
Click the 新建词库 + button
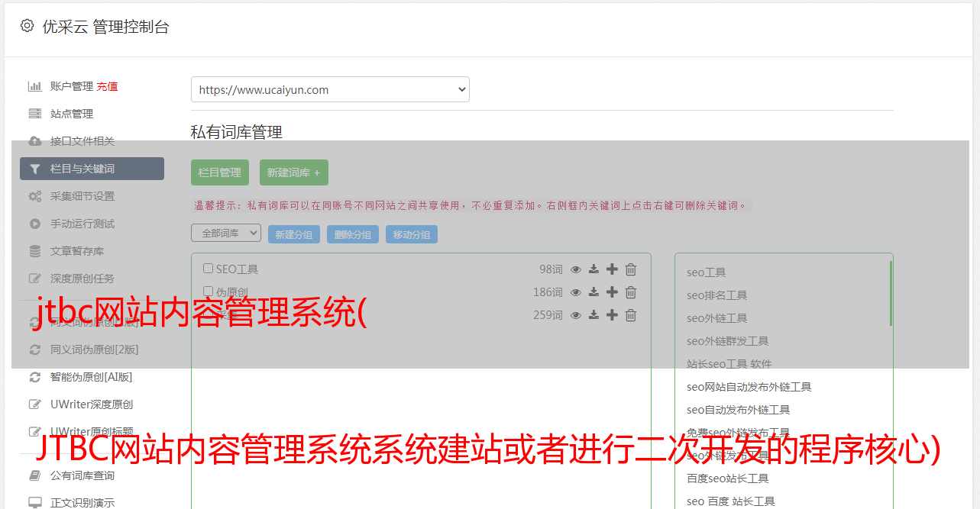coord(294,172)
